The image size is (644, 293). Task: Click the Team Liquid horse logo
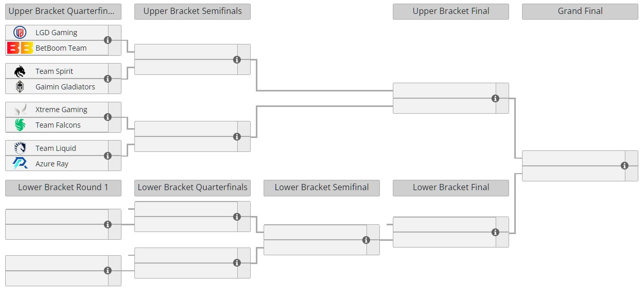coord(20,148)
